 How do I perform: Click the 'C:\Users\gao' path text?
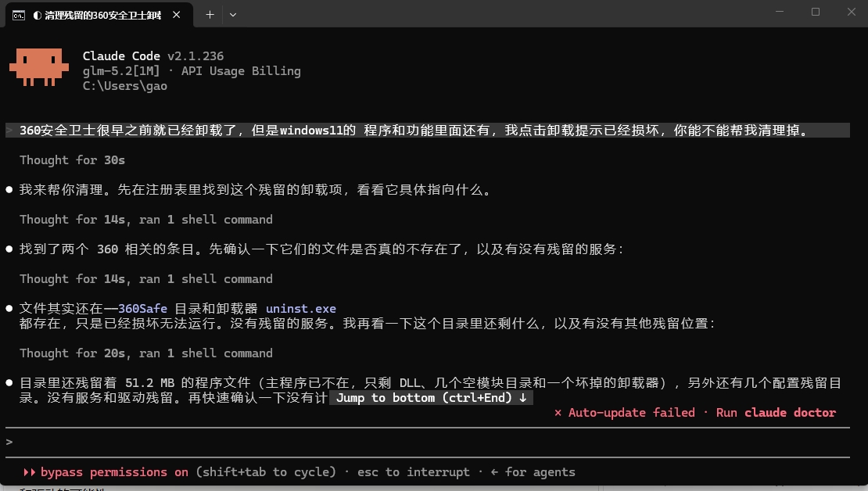tap(124, 86)
